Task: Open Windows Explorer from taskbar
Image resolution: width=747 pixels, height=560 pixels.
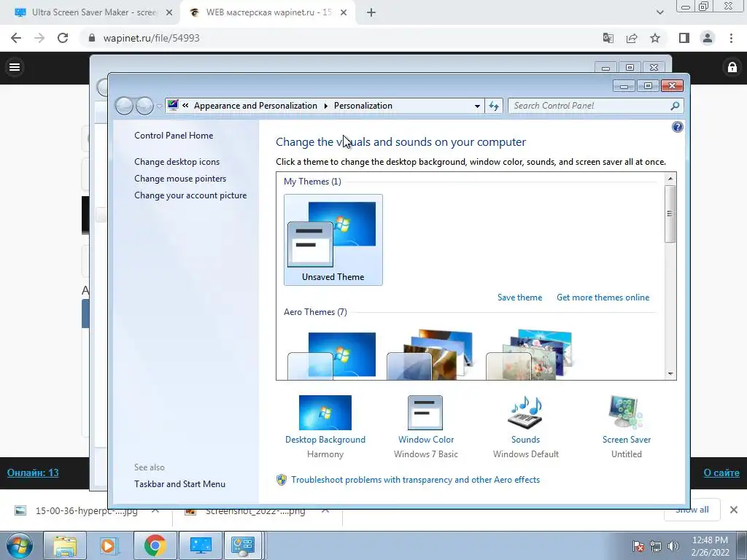Action: (65, 545)
